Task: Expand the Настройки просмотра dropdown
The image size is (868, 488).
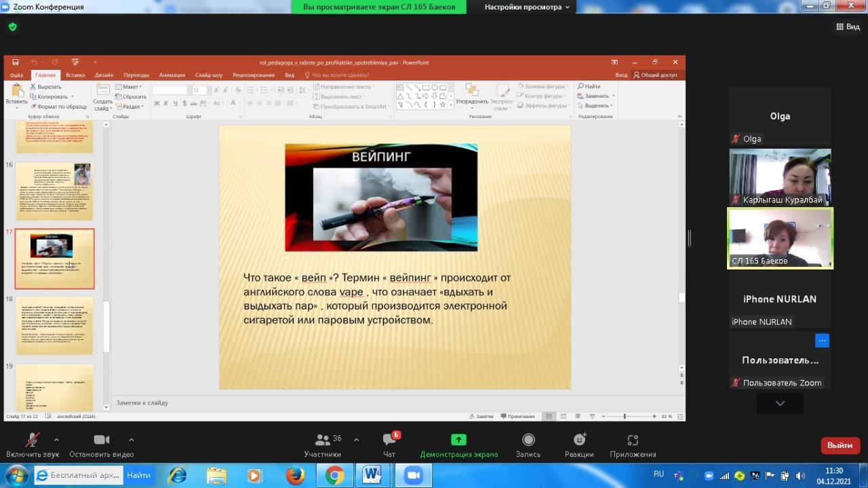Action: click(528, 7)
